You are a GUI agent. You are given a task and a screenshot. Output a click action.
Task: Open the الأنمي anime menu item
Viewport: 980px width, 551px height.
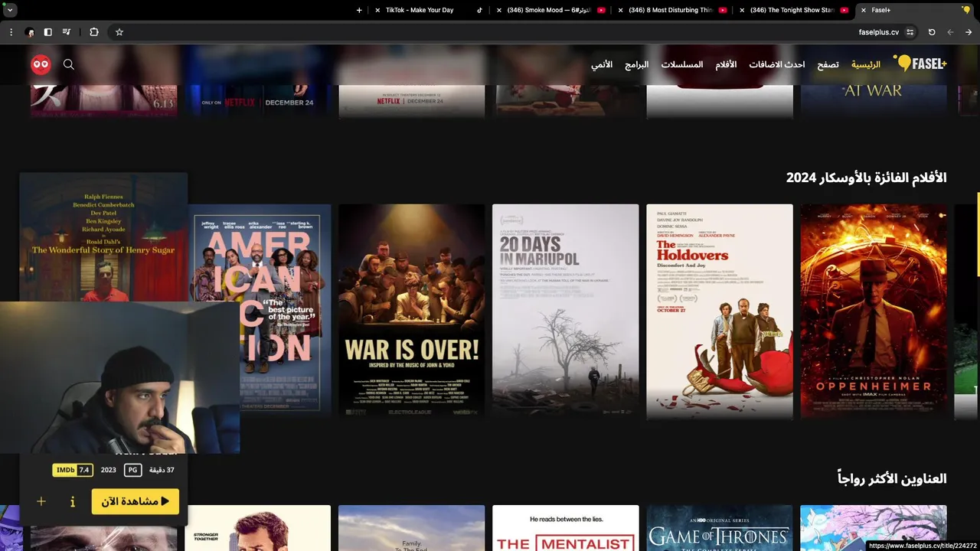coord(602,64)
